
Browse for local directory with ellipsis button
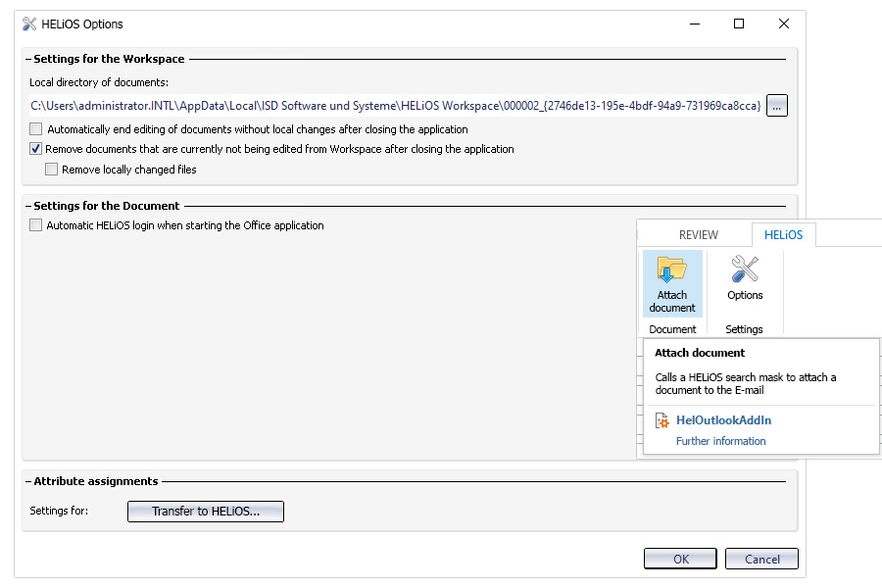click(x=776, y=105)
